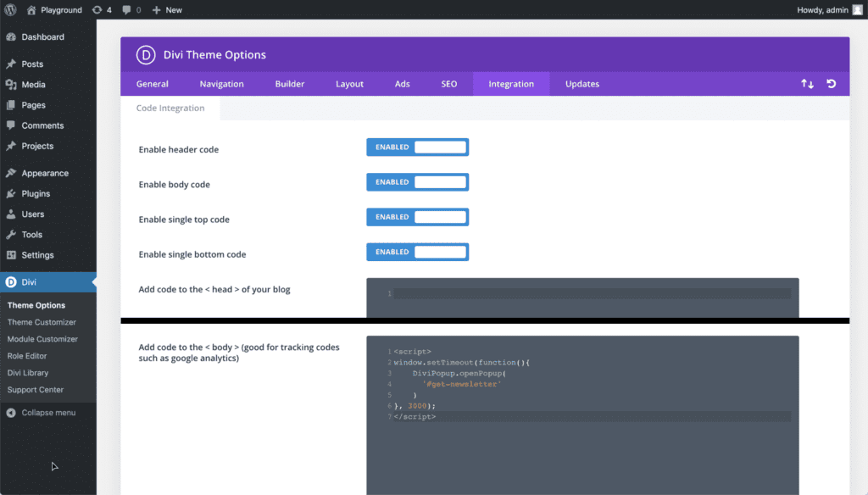Click the 'Enable single bottom code' label
The width and height of the screenshot is (868, 495).
(x=192, y=254)
